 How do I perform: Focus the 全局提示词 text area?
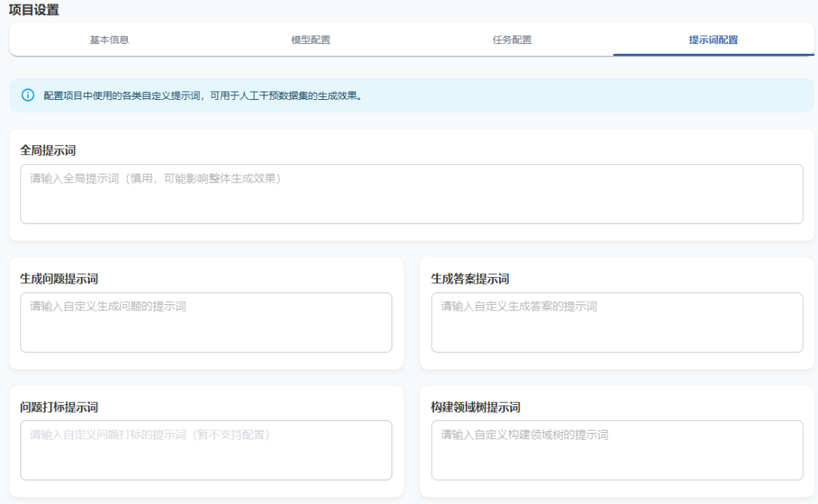tap(411, 194)
